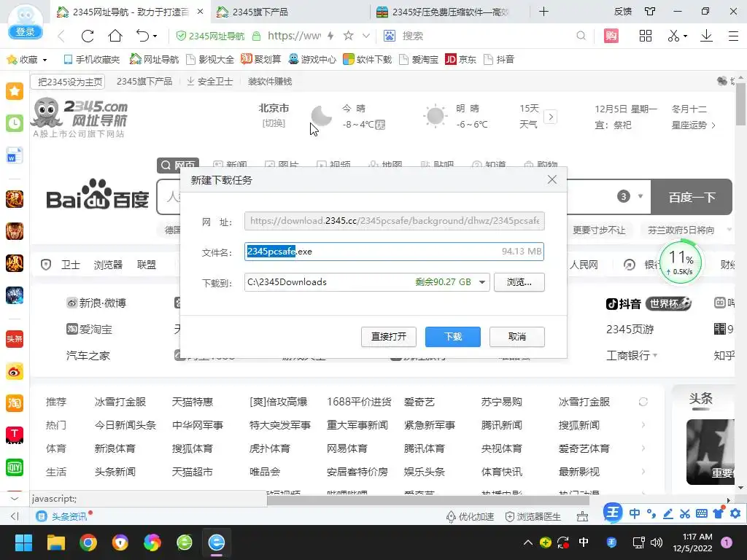The image size is (747, 560).
Task: Open the apps grid icon in toolbar
Action: click(646, 36)
